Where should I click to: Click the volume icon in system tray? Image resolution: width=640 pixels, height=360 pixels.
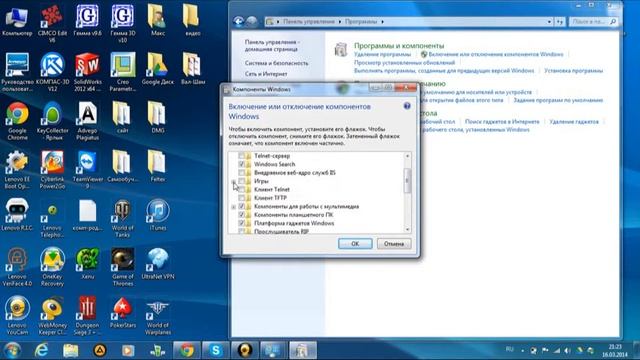click(567, 351)
